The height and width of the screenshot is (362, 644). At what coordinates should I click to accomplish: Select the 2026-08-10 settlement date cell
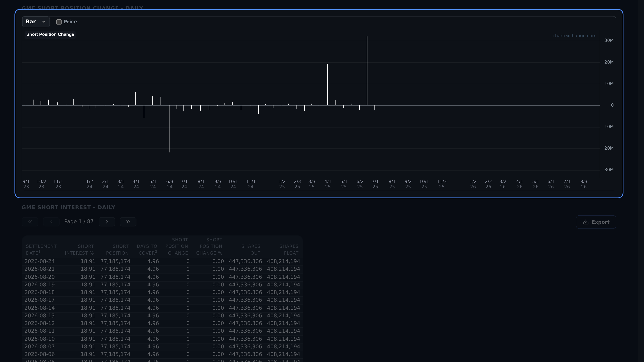(x=39, y=339)
